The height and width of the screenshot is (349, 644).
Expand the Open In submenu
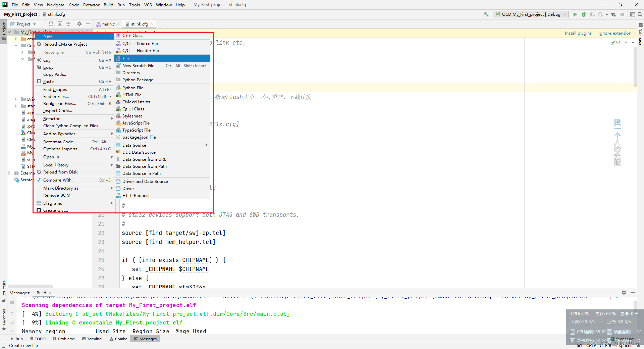75,157
